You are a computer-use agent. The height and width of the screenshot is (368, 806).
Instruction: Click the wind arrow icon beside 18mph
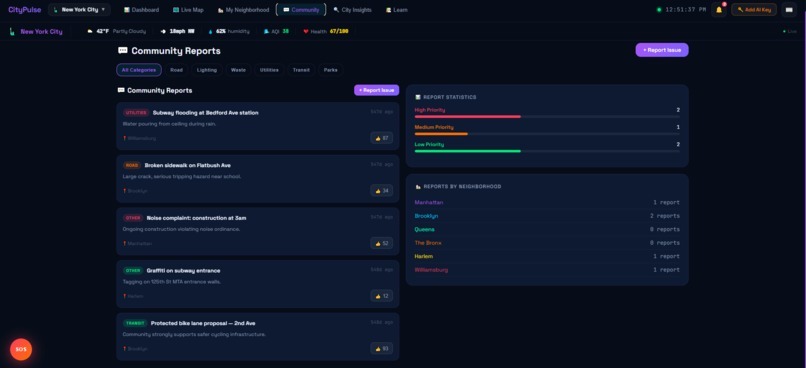(x=163, y=31)
